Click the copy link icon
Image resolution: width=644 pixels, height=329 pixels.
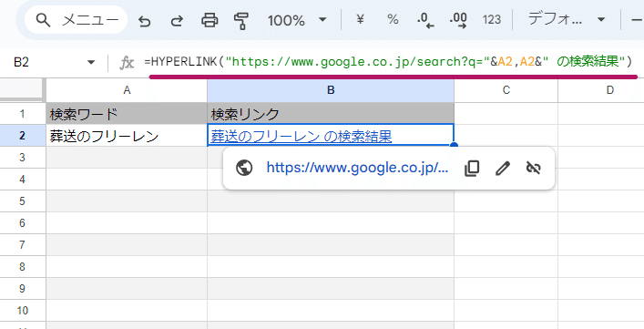[x=472, y=168]
